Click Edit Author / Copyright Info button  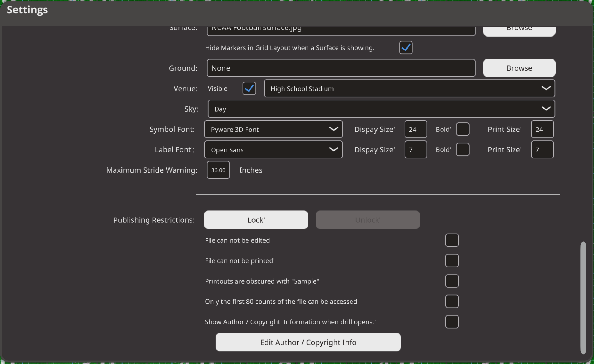(308, 342)
